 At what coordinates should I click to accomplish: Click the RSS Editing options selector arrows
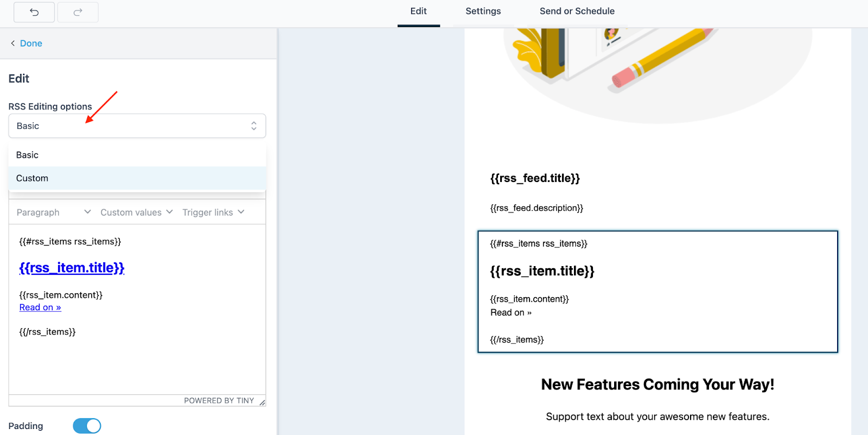tap(253, 126)
